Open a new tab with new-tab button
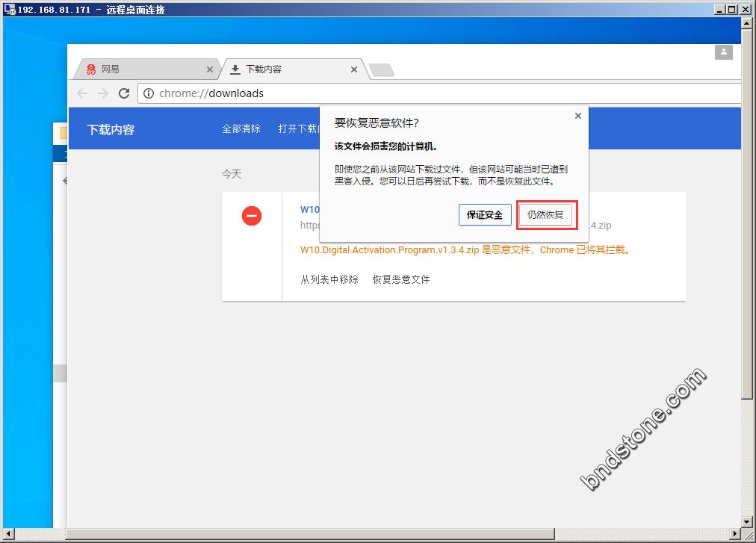This screenshot has height=543, width=756. [x=382, y=70]
